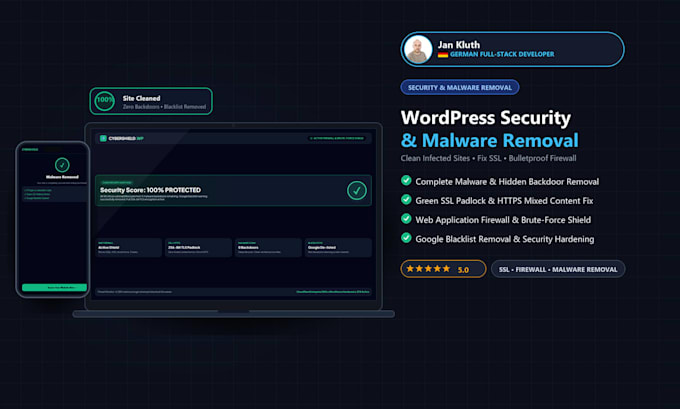Image resolution: width=680 pixels, height=409 pixels.
Task: Click the "WordPress Security" heading
Action: coord(486,118)
